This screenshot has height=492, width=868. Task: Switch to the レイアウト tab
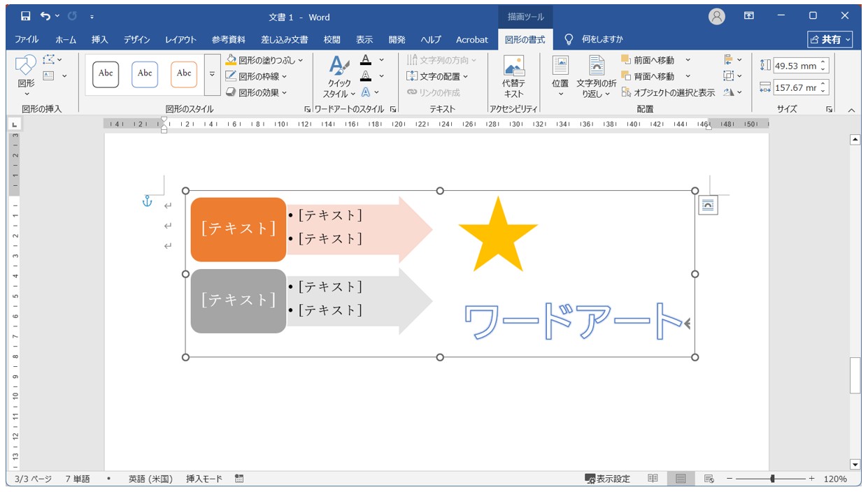click(180, 39)
